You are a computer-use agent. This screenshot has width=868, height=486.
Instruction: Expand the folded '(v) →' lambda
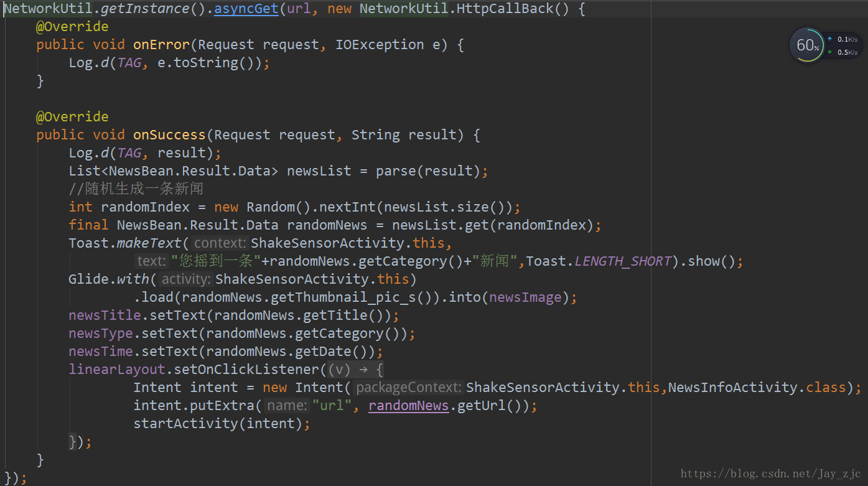click(355, 370)
